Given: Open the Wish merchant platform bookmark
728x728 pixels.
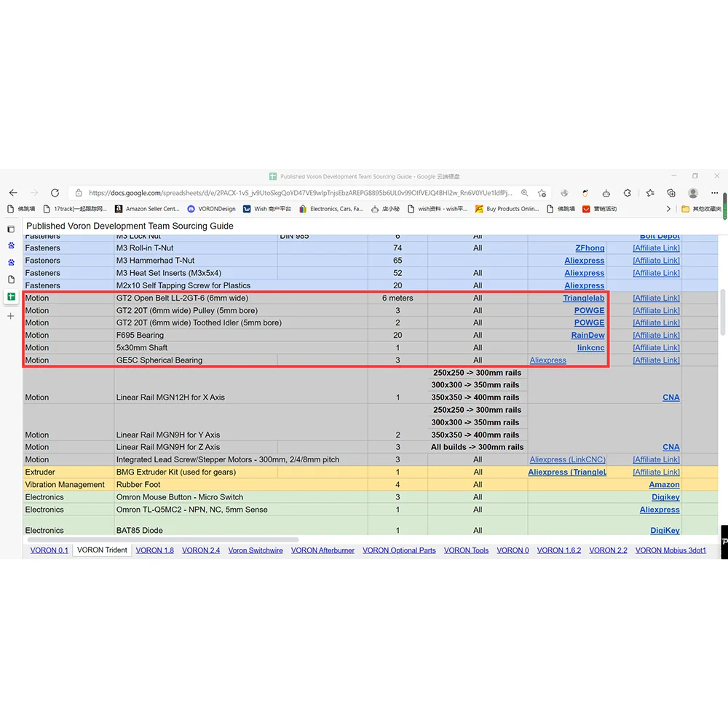Looking at the screenshot, I should click(267, 209).
